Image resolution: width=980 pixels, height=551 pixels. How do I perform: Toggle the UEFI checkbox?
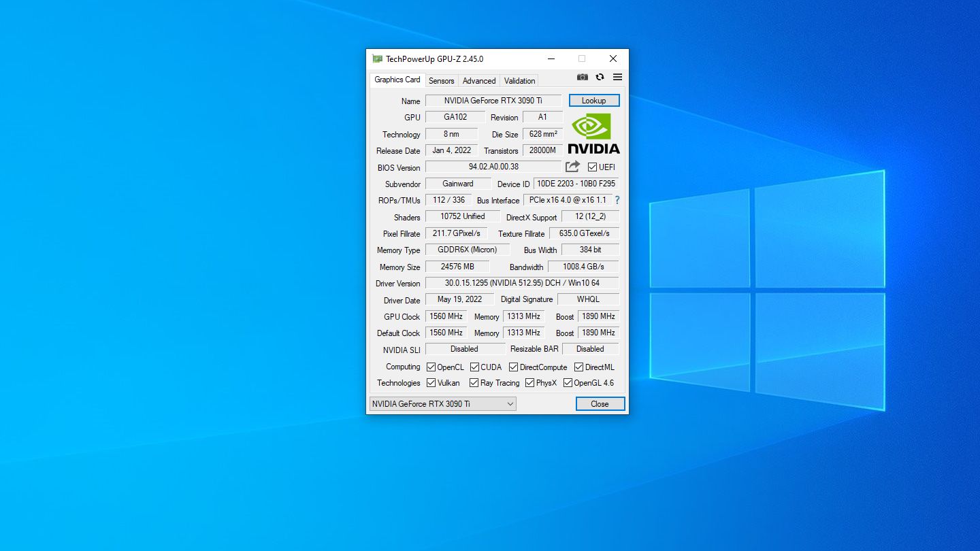592,167
